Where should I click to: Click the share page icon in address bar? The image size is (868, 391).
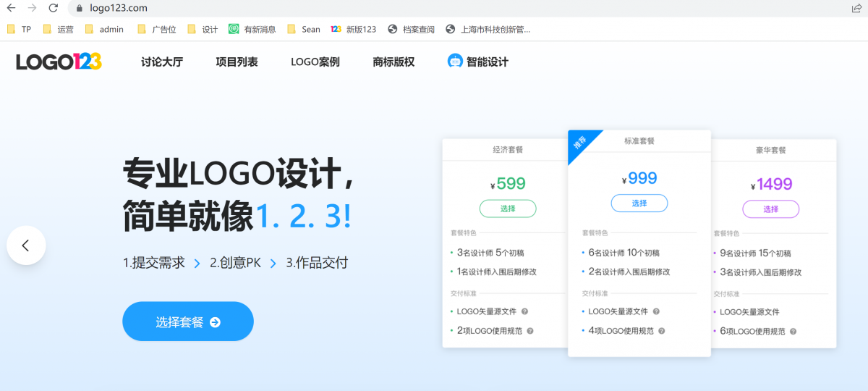click(x=856, y=8)
